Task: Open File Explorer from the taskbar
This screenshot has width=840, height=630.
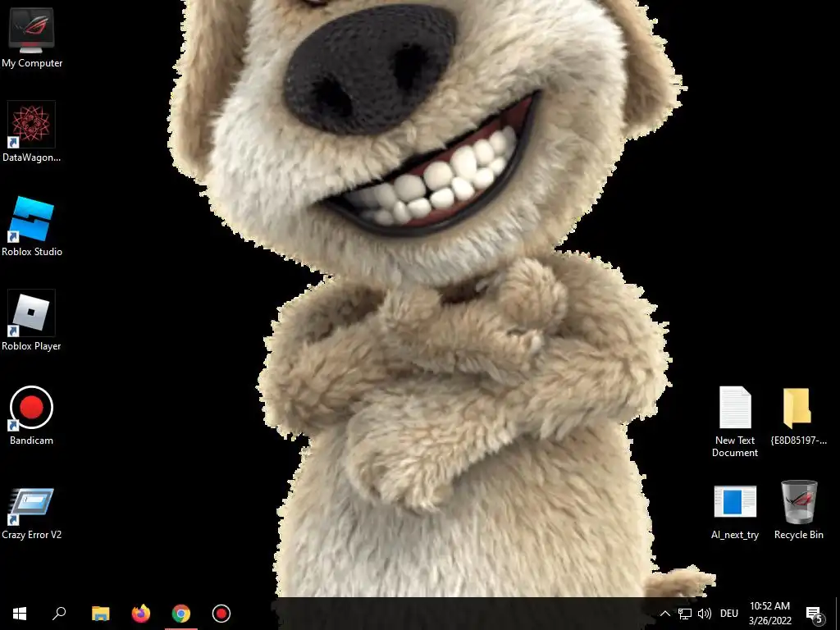Action: tap(100, 614)
